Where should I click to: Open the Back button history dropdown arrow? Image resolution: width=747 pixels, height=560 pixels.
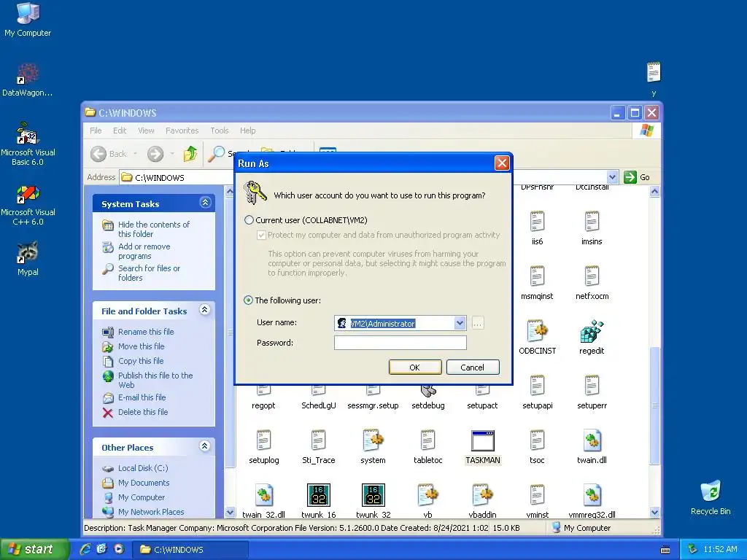point(135,154)
